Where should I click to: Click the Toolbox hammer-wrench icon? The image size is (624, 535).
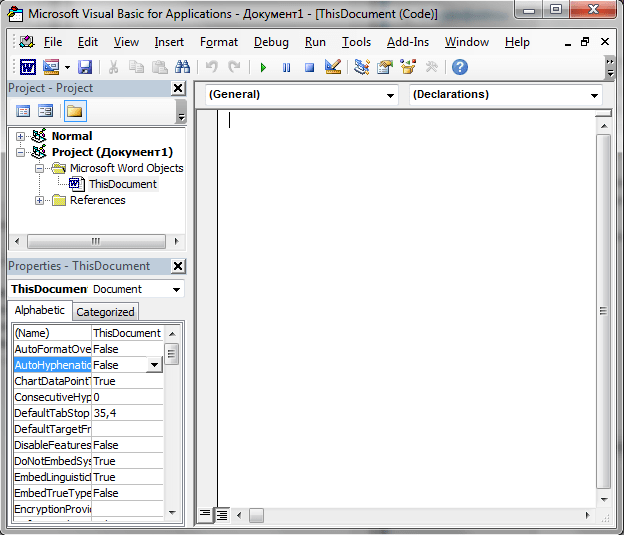coord(431,67)
